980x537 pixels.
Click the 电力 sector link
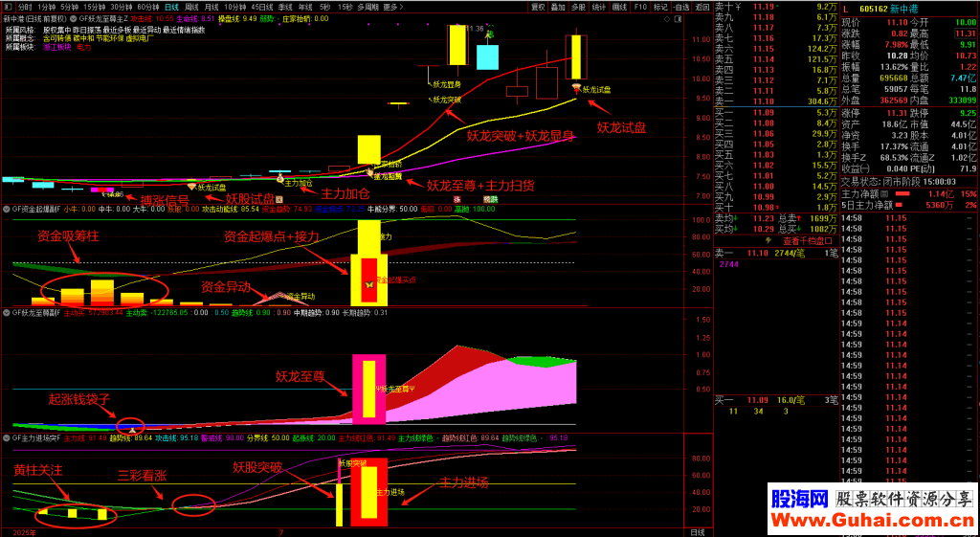84,47
